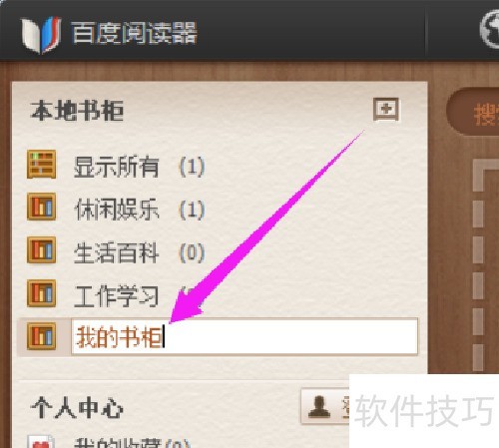499x448 pixels.
Task: Open the 工作学习 category
Action: 116,295
